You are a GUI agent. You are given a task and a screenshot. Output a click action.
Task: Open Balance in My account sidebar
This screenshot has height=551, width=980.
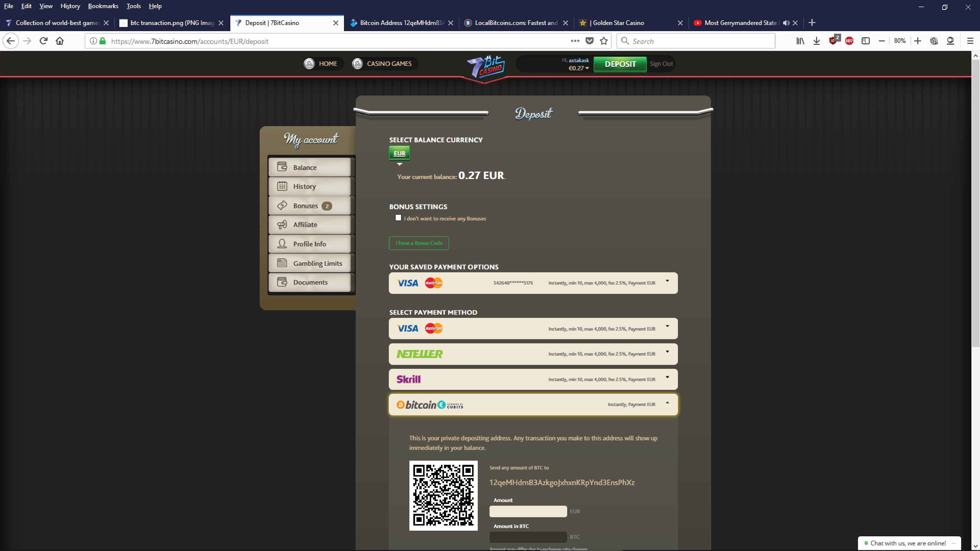(309, 167)
